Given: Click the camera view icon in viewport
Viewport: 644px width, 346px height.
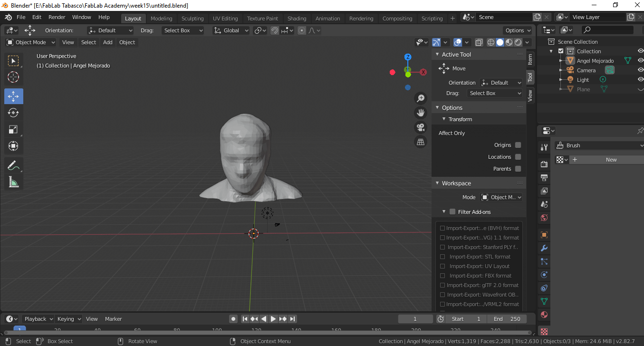Looking at the screenshot, I should [x=421, y=127].
